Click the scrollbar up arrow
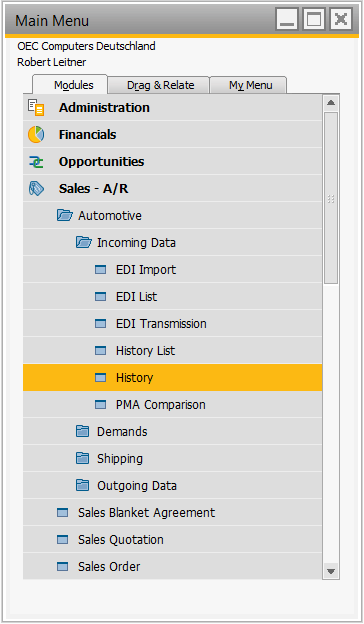Screen dimensions: 364x624 pyautogui.click(x=331, y=103)
